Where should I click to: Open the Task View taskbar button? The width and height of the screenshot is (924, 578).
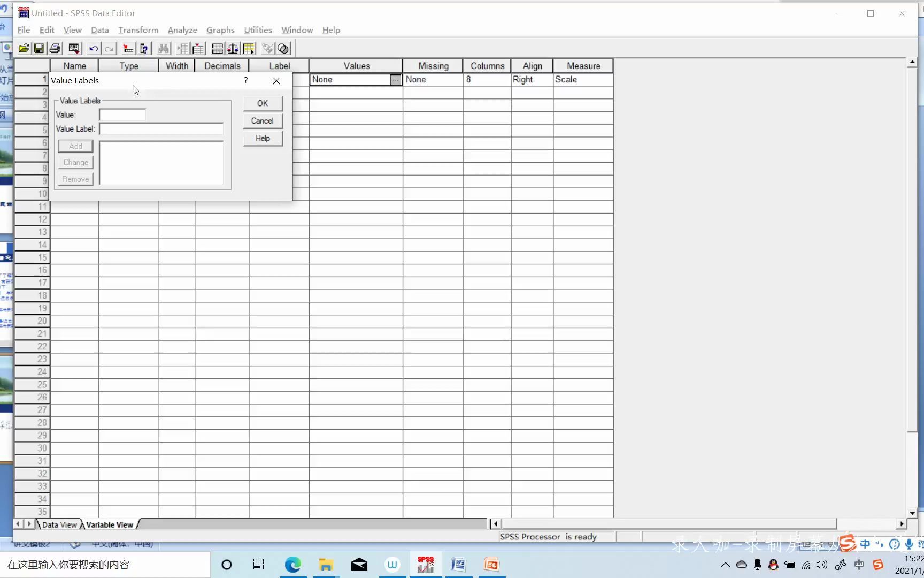(x=259, y=565)
